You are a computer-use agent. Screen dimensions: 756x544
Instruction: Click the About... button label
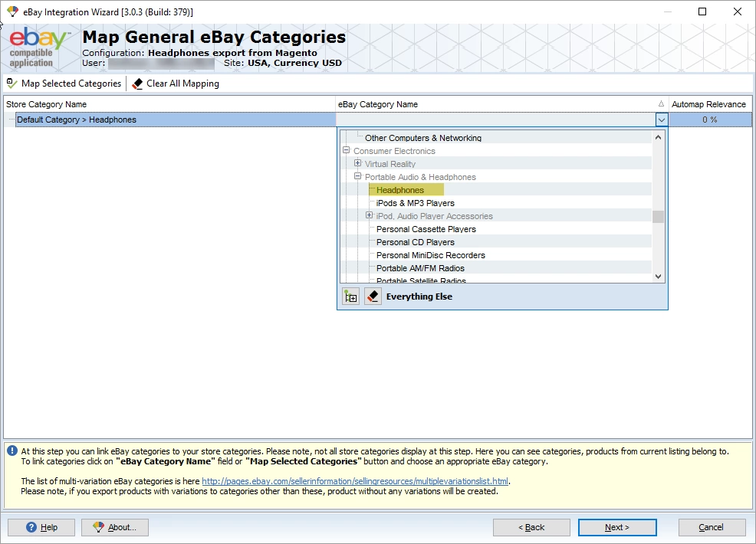[122, 527]
